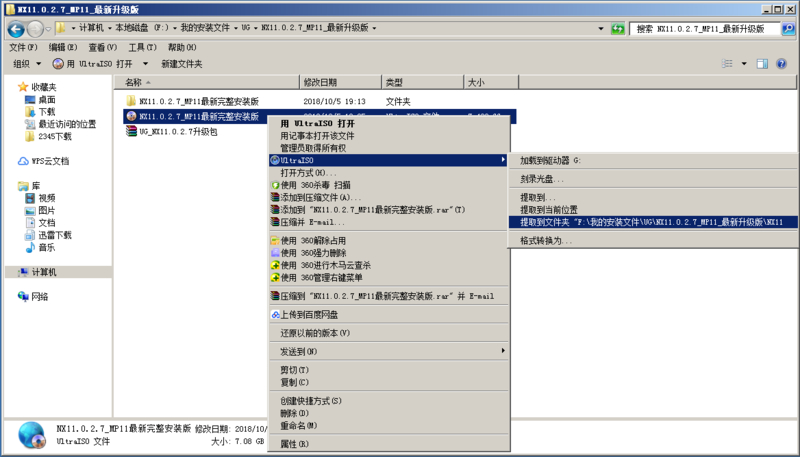800x457 pixels.
Task: Select 提取到文件夹 in UltraISO submenu
Action: 653,222
